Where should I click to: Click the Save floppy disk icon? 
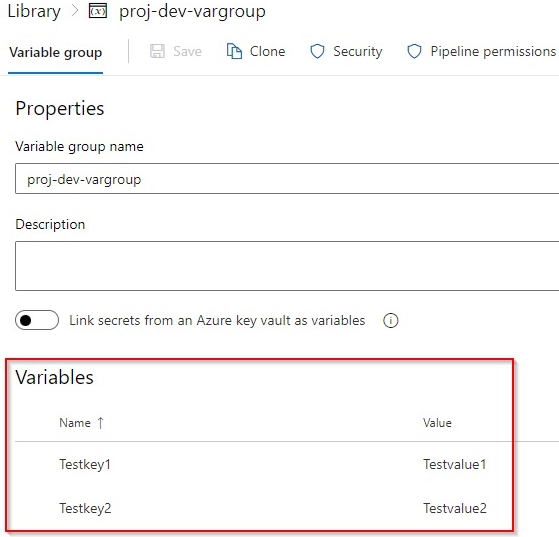(157, 51)
